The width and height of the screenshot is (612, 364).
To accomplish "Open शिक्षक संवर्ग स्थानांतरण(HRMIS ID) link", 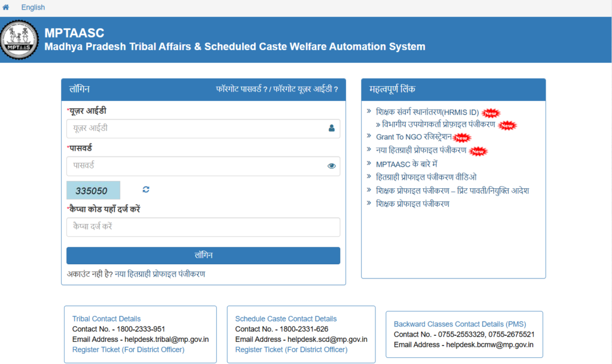I will [x=427, y=112].
